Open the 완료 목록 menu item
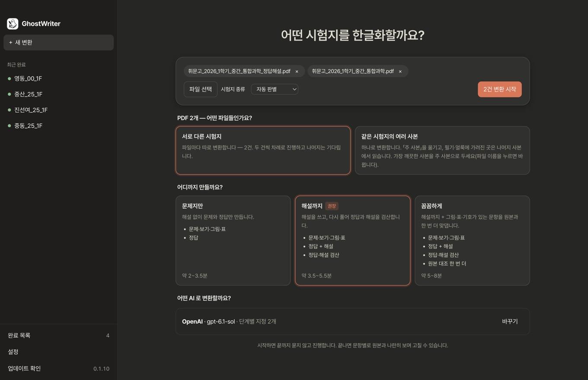The width and height of the screenshot is (588, 380). pyautogui.click(x=58, y=336)
